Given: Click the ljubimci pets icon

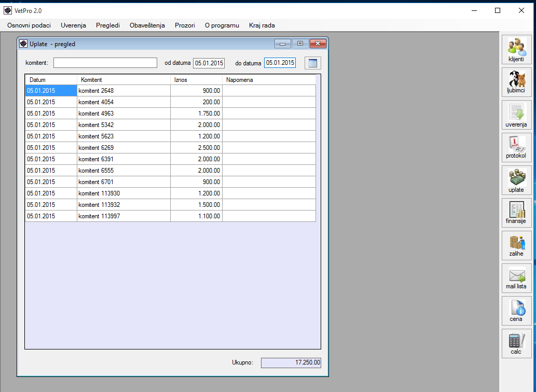Looking at the screenshot, I should tap(516, 82).
